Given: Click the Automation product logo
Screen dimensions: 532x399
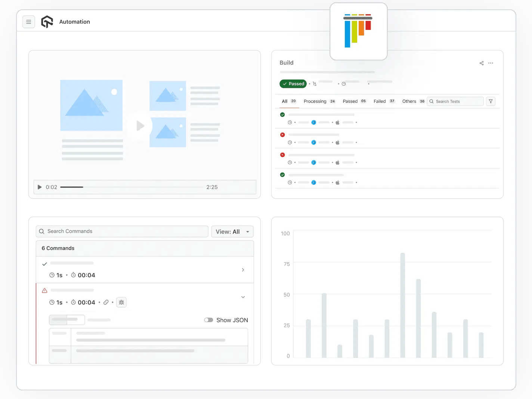Looking at the screenshot, I should coord(47,22).
